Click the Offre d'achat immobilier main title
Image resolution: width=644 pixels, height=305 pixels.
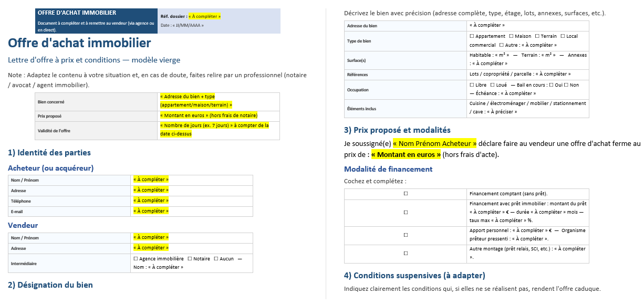[x=79, y=43]
